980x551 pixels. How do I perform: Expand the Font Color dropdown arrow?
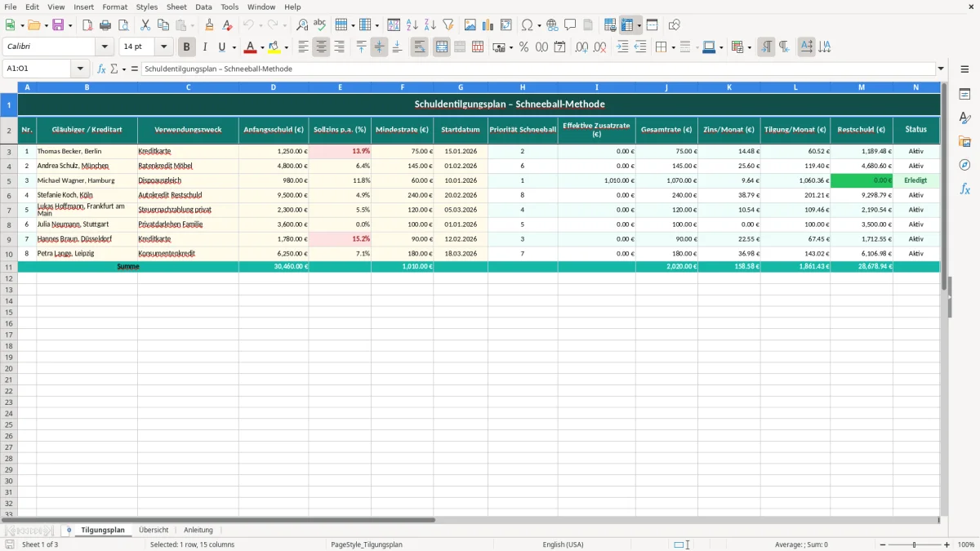pyautogui.click(x=262, y=47)
